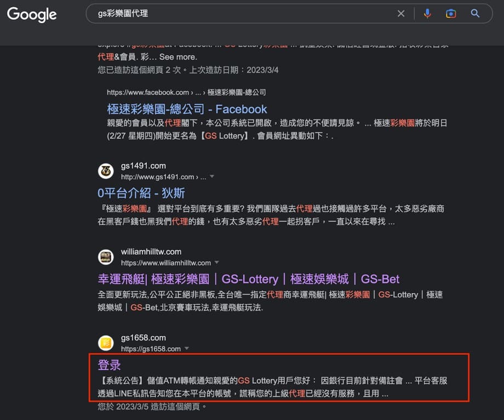Click the williamhilltw.com site favicon
The width and height of the screenshot is (504, 420).
coord(106,257)
